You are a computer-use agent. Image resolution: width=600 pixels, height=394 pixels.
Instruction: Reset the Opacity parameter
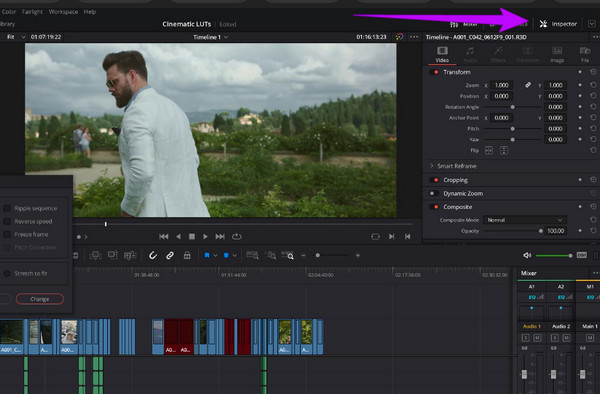593,231
